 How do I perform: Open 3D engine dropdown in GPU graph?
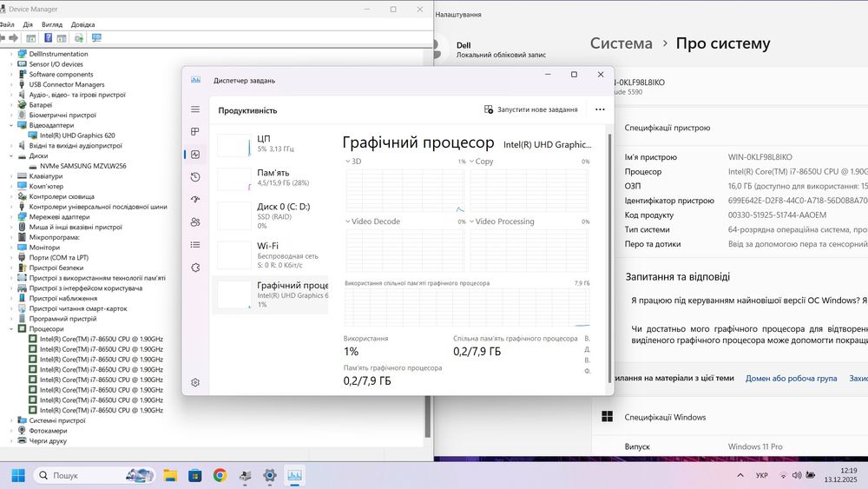pyautogui.click(x=353, y=162)
